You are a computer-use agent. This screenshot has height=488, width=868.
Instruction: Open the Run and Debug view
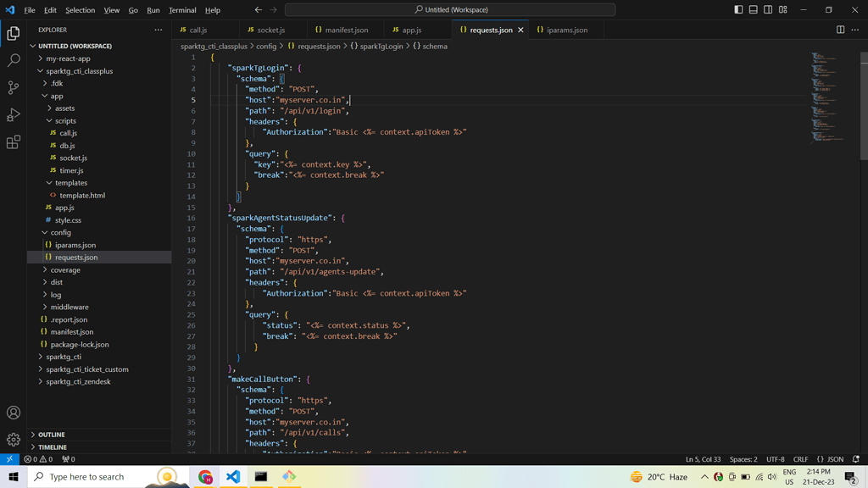pyautogui.click(x=14, y=114)
